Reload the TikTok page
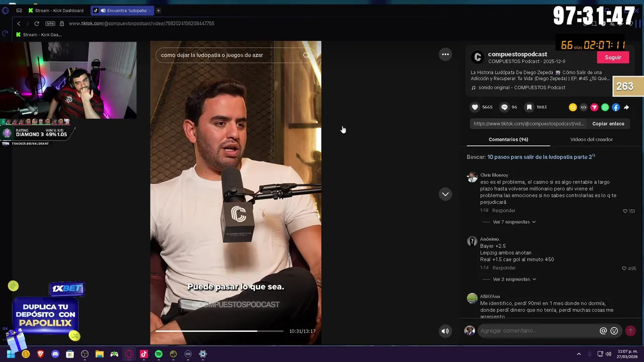 36,24
